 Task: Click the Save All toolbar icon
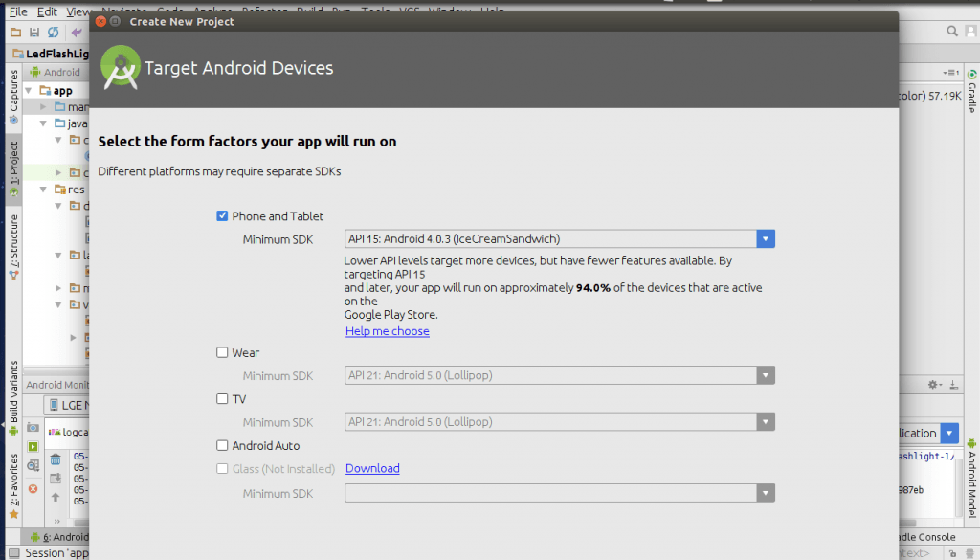[33, 33]
